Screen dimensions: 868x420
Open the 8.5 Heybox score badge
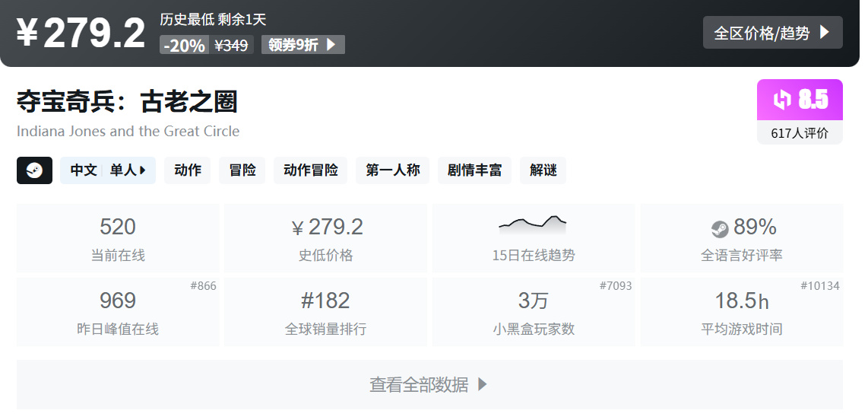point(800,100)
